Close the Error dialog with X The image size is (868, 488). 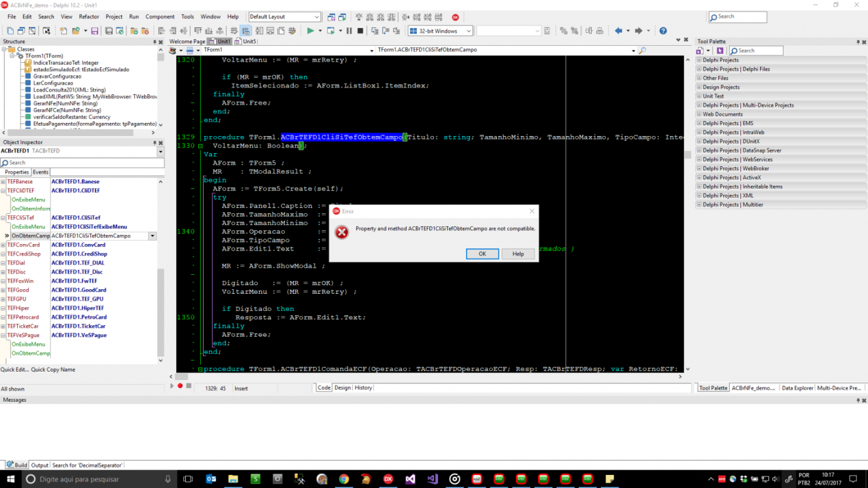(x=532, y=211)
